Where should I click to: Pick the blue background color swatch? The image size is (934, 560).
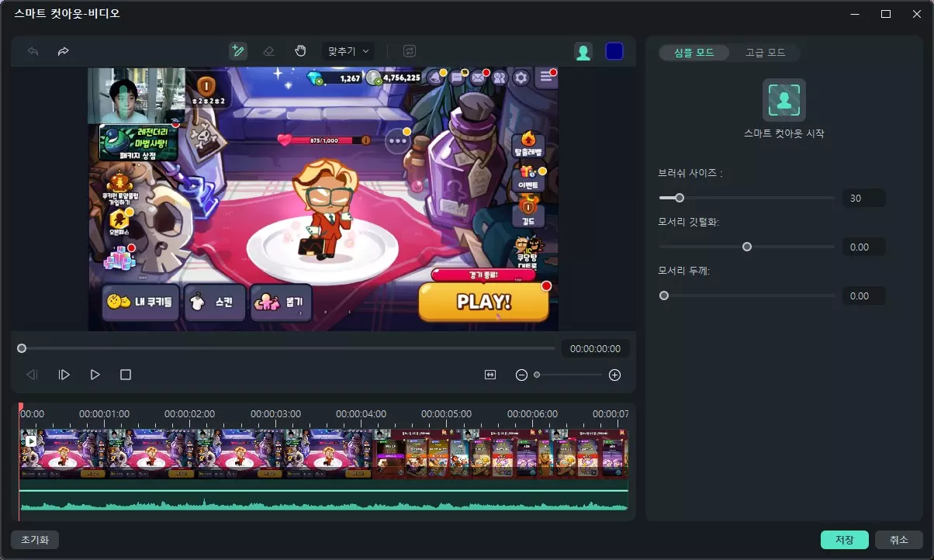[x=614, y=51]
